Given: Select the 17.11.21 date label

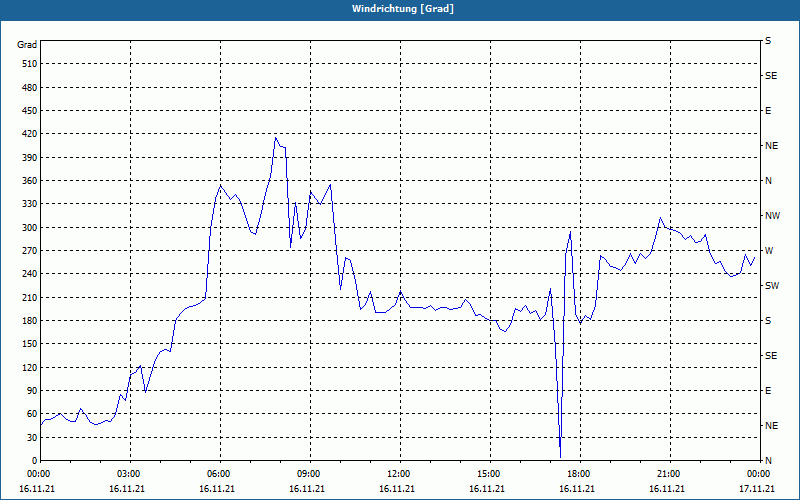Looking at the screenshot, I should click(x=757, y=488).
